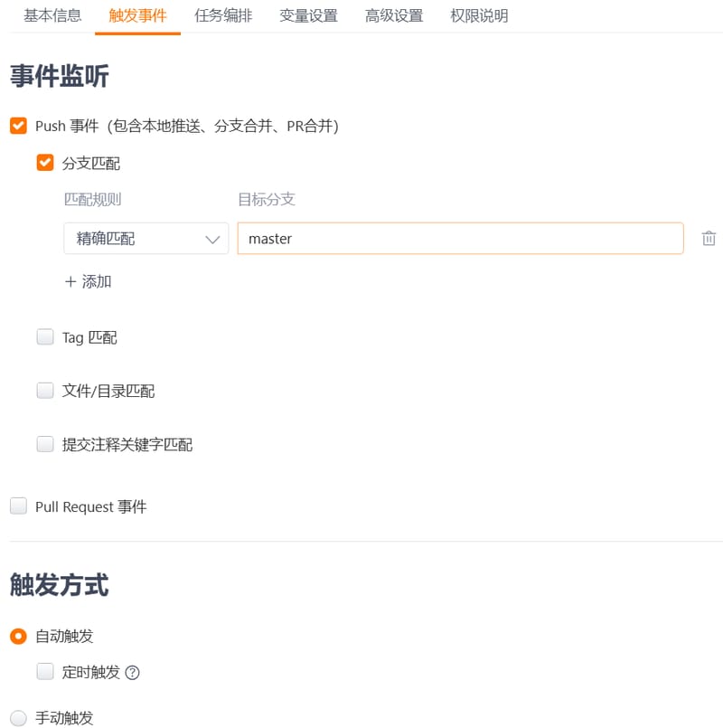
Task: Select the 自动触发 radio button
Action: pyautogui.click(x=19, y=636)
